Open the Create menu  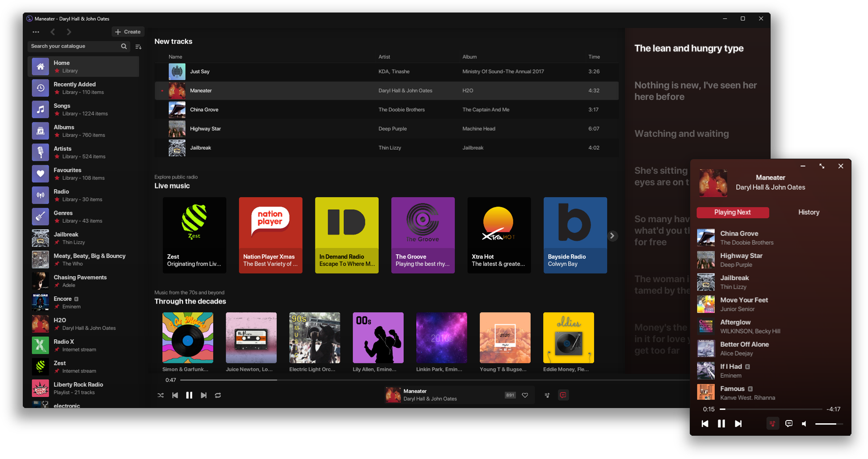click(128, 32)
